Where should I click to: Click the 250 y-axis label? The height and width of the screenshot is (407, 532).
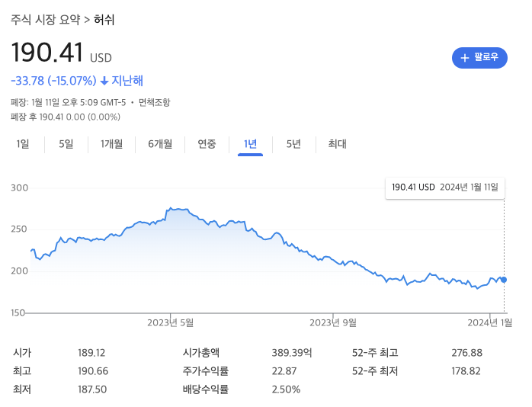tap(19, 229)
